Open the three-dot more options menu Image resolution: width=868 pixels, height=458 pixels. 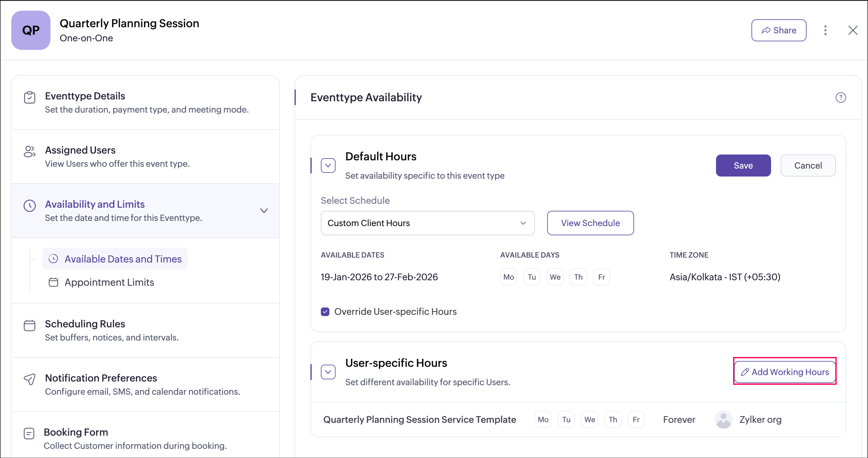click(x=825, y=30)
